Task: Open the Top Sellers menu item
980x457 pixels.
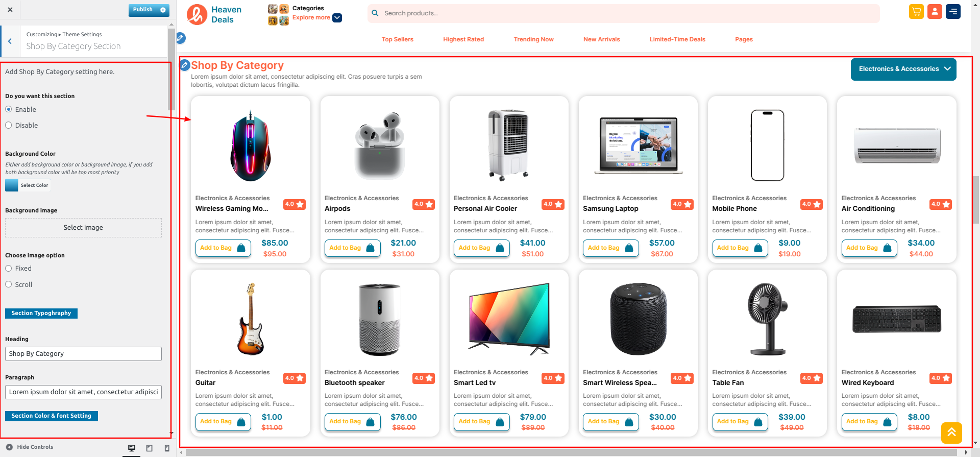Action: click(x=398, y=39)
